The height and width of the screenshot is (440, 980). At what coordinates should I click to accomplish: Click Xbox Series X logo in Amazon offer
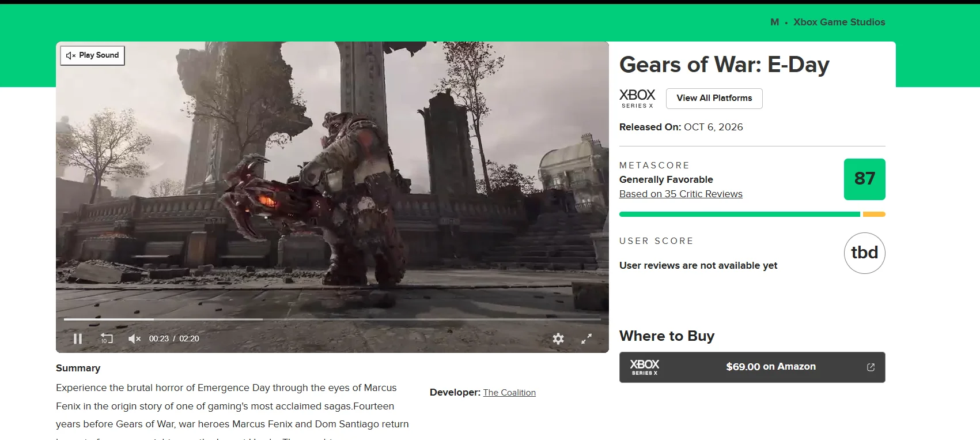coord(644,367)
